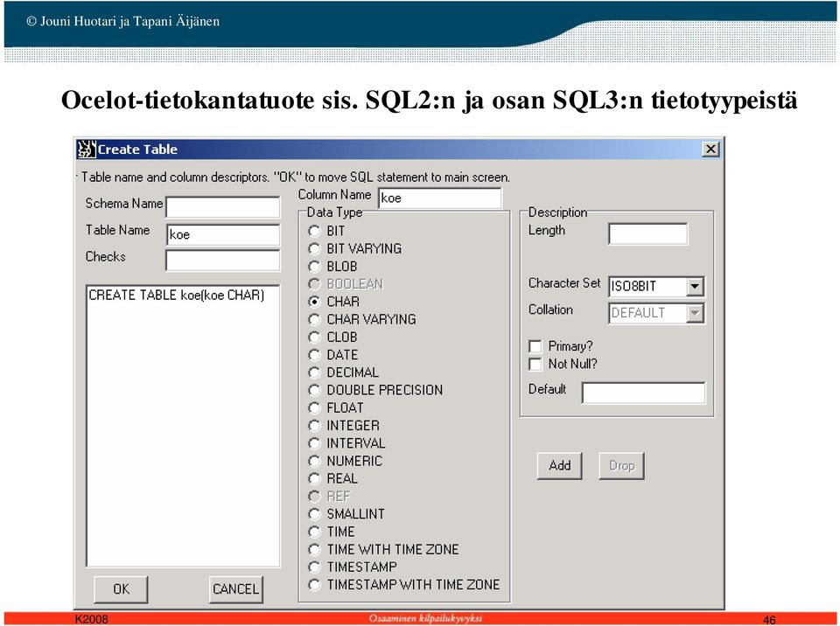This screenshot has width=840, height=626.
Task: Click the Add button
Action: coord(560,465)
